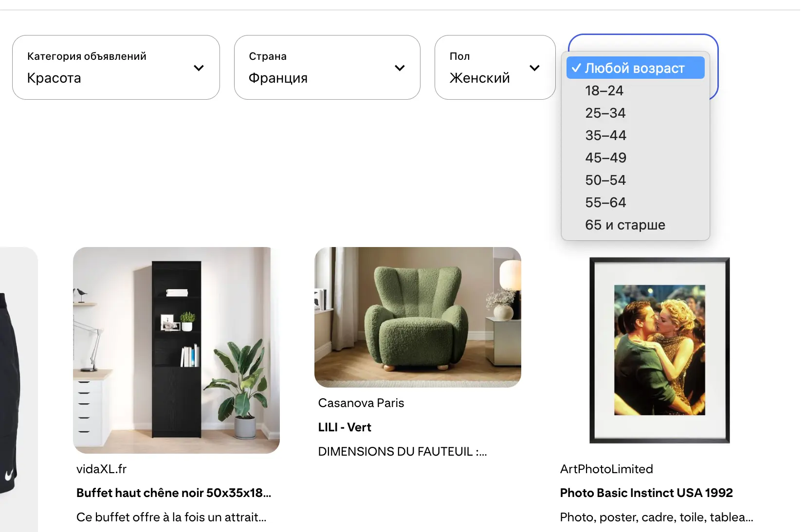Open the «Категория объявлений» dropdown showing «Красота»

coord(116,67)
